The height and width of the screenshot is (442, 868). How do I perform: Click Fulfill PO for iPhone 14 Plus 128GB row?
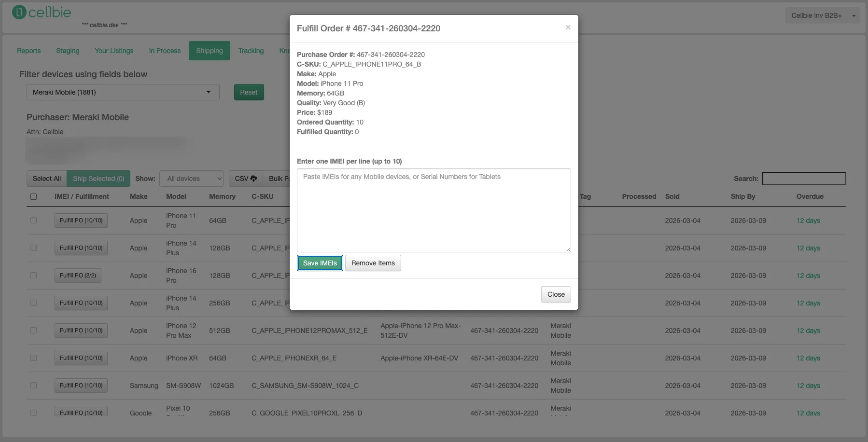[81, 248]
